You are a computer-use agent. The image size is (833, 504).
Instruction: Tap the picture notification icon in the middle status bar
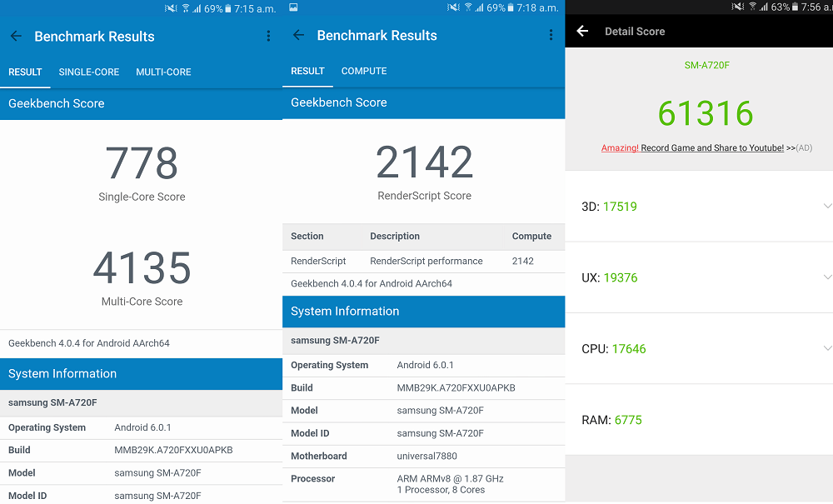coord(293,7)
